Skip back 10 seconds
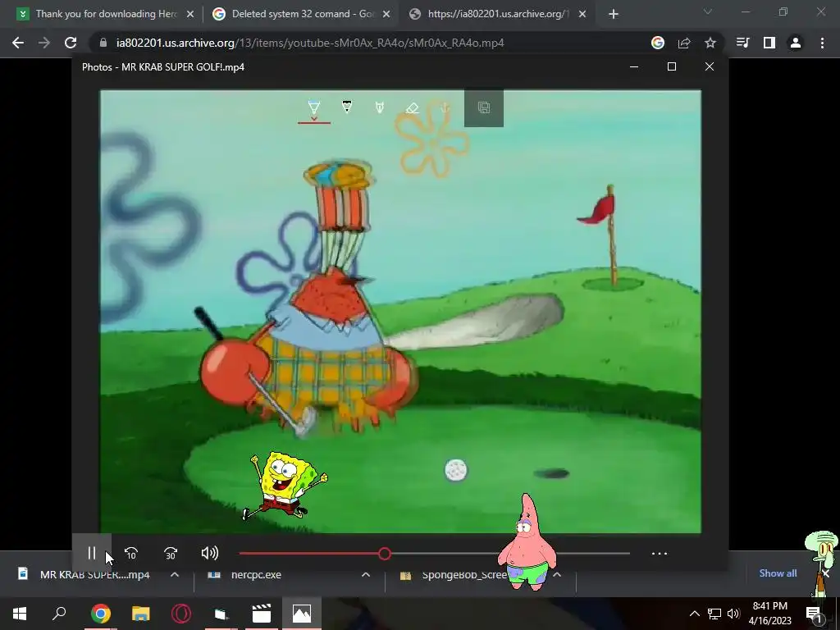Image resolution: width=840 pixels, height=630 pixels. (131, 554)
